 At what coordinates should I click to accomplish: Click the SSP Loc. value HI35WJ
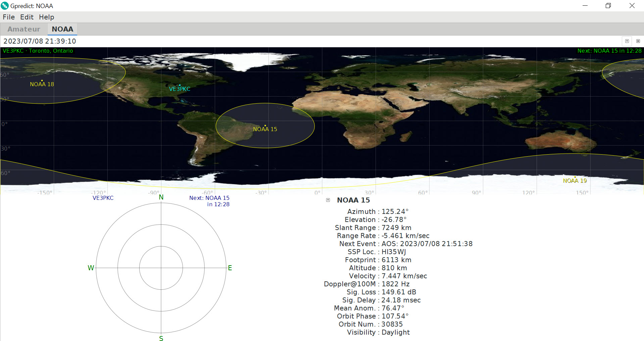click(x=394, y=252)
